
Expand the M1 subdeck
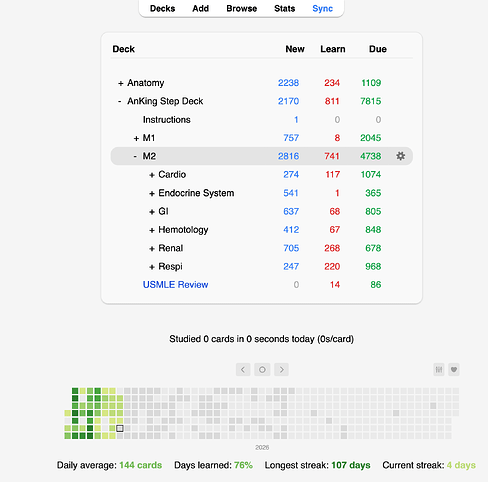point(136,138)
